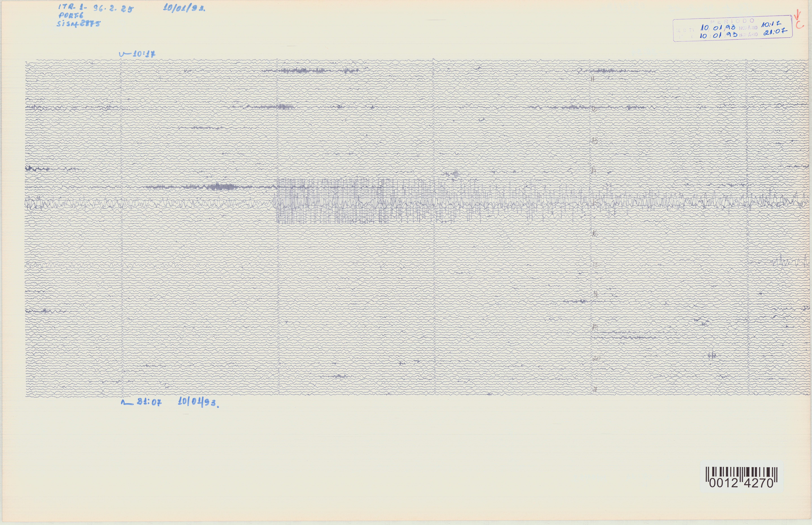The image size is (812, 525).
Task: Click the second-row date "10/01/93" in the stamp
Action: click(x=719, y=35)
